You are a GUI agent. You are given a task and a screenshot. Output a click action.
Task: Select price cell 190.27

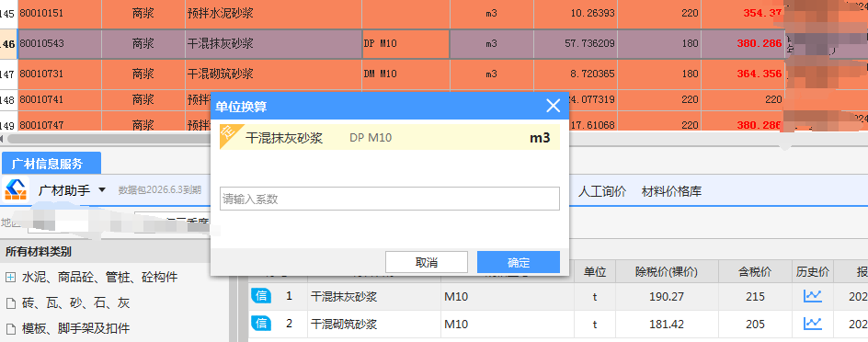coord(667,297)
